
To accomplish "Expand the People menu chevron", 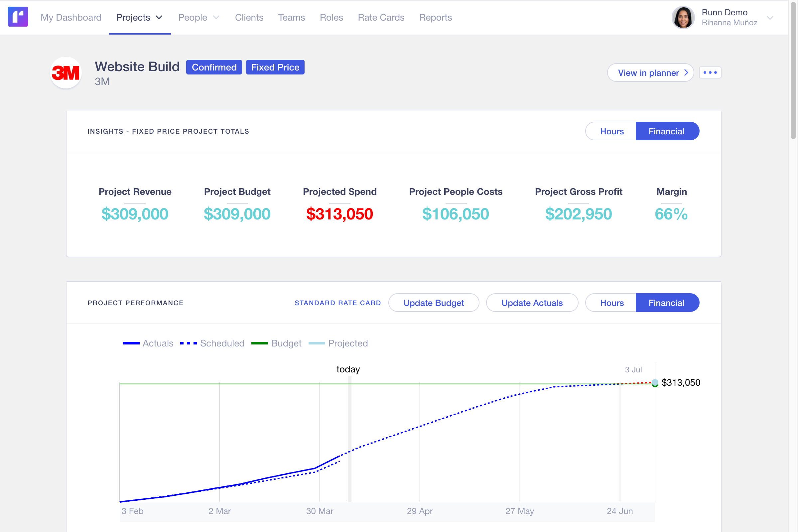I will coord(216,17).
